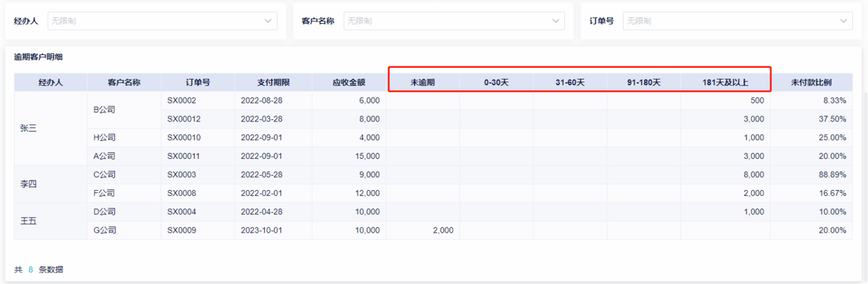Click the 未付款比例 column header

click(x=812, y=82)
